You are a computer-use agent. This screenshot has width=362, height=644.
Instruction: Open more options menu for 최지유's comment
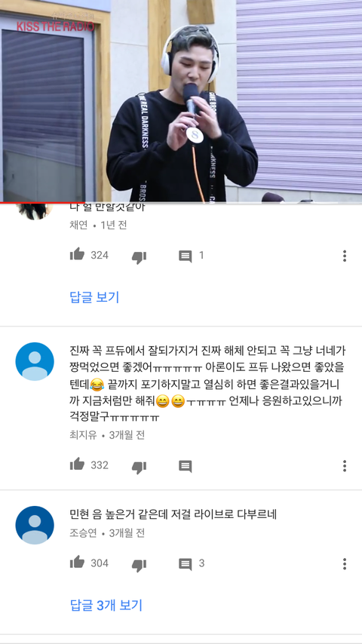coord(345,466)
